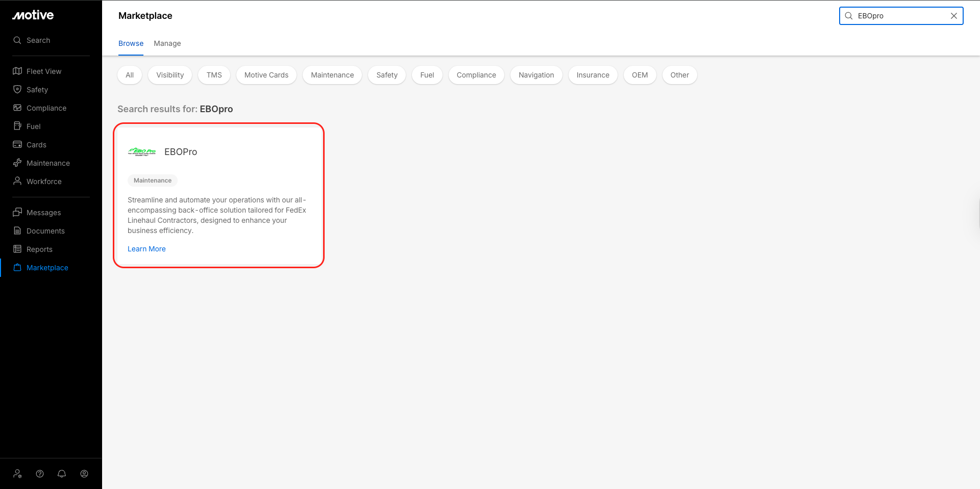The width and height of the screenshot is (980, 489).
Task: Open the notifications bell icon
Action: (x=62, y=474)
